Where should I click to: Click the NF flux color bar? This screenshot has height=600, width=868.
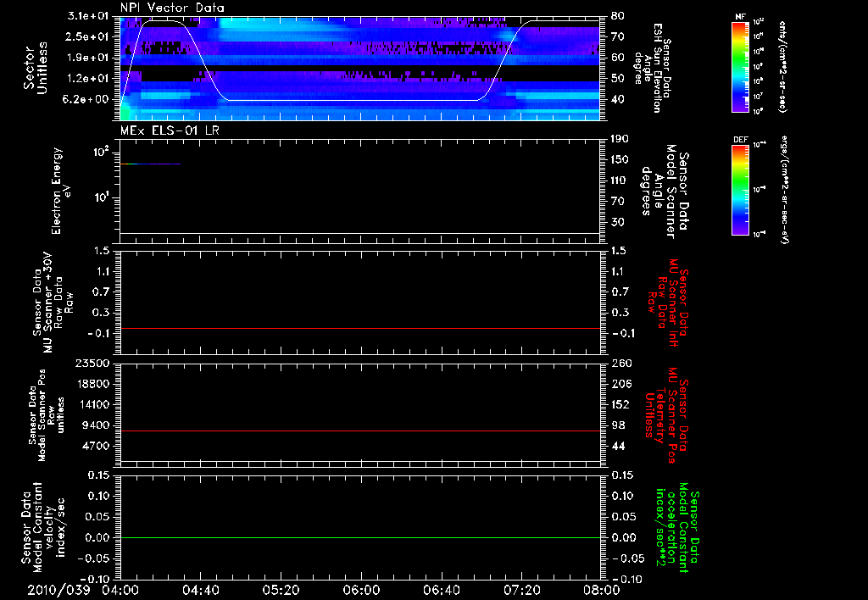pyautogui.click(x=741, y=67)
